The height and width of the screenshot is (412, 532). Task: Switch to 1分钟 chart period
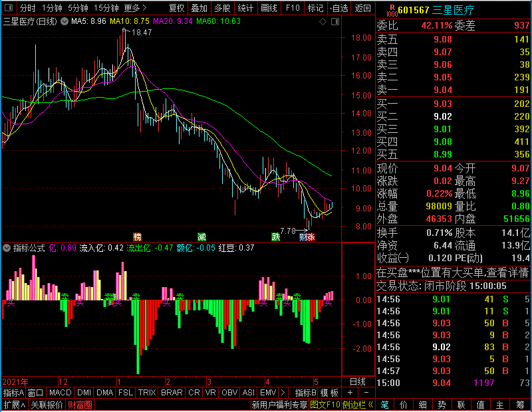[52, 8]
